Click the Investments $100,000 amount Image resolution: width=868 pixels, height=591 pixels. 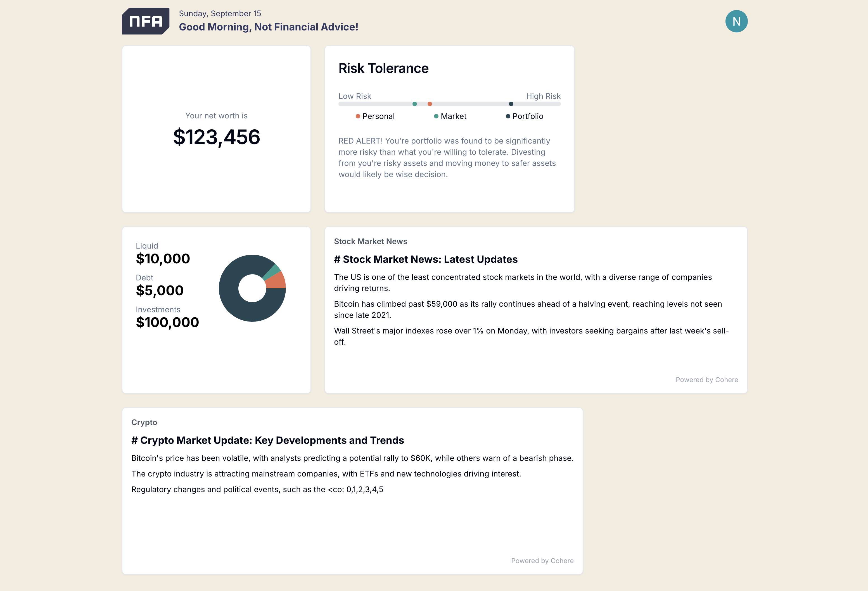(167, 323)
